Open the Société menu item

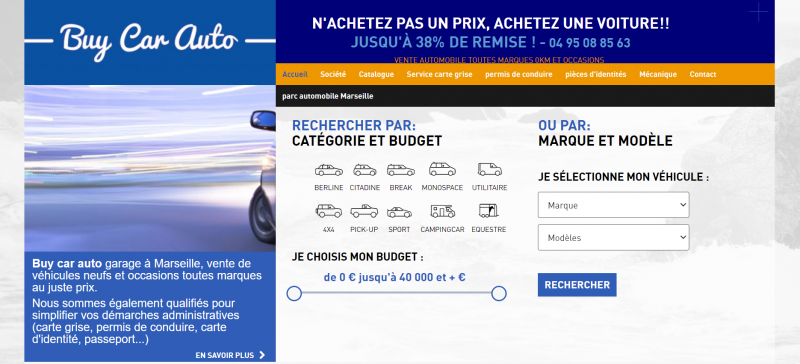[333, 74]
